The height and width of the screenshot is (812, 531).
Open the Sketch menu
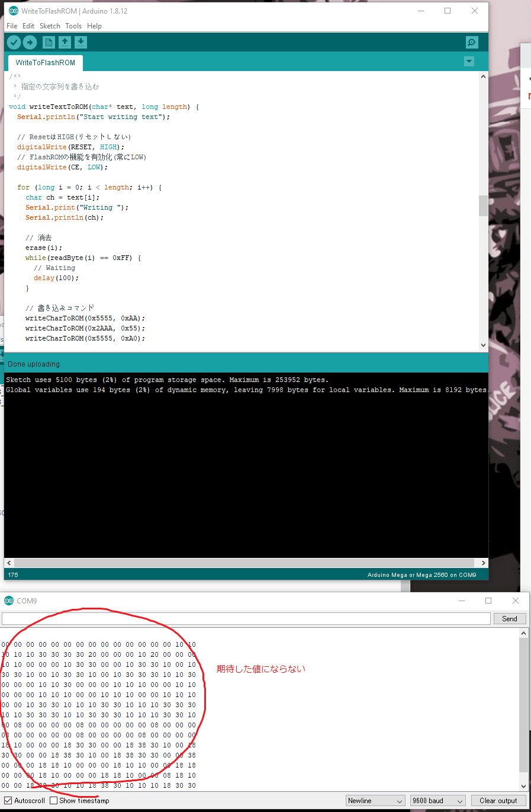coord(50,26)
